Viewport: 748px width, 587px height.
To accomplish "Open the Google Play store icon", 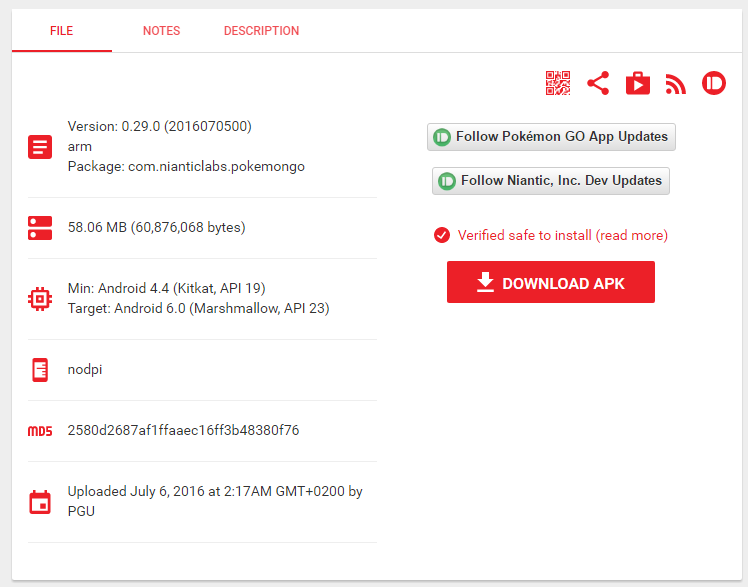I will click(638, 83).
